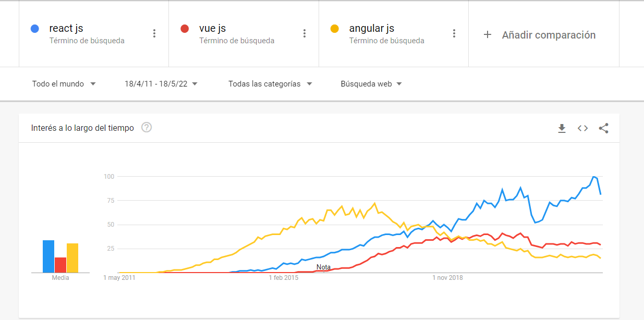
Task: Open the angular js three-dot menu
Action: pyautogui.click(x=454, y=33)
